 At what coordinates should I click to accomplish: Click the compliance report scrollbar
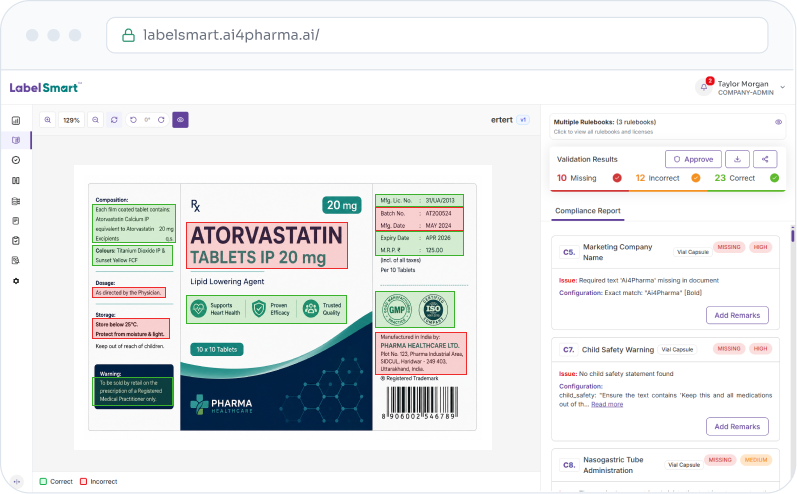(792, 235)
